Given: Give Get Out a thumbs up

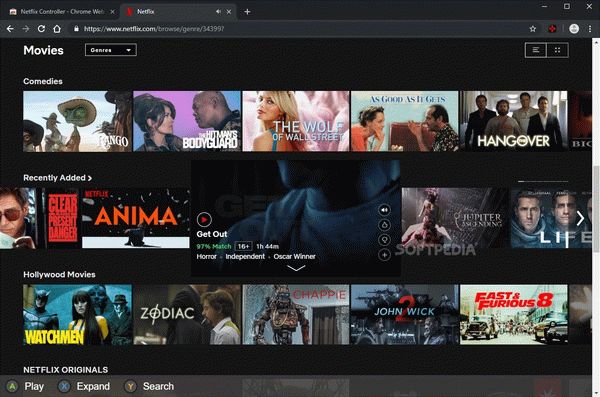Looking at the screenshot, I should [384, 225].
